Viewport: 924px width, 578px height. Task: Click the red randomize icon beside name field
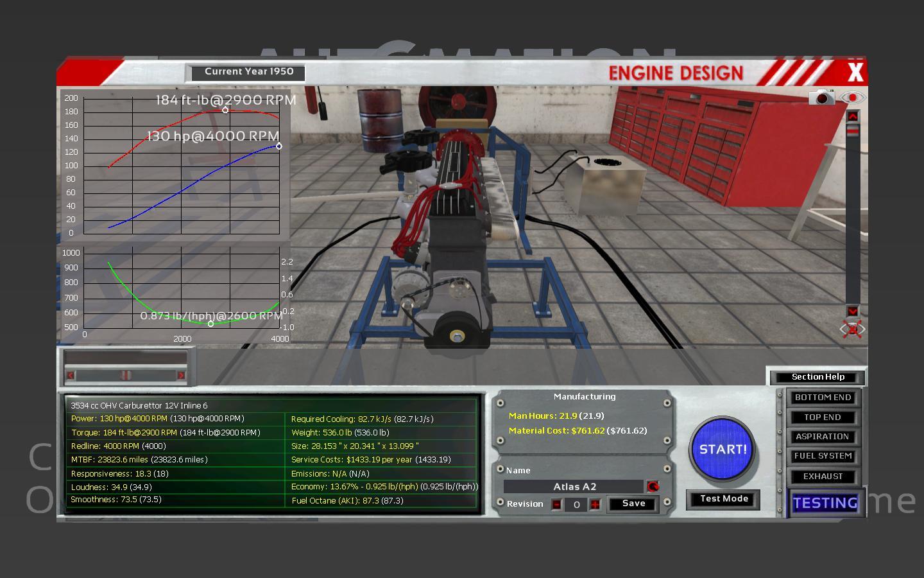point(653,487)
